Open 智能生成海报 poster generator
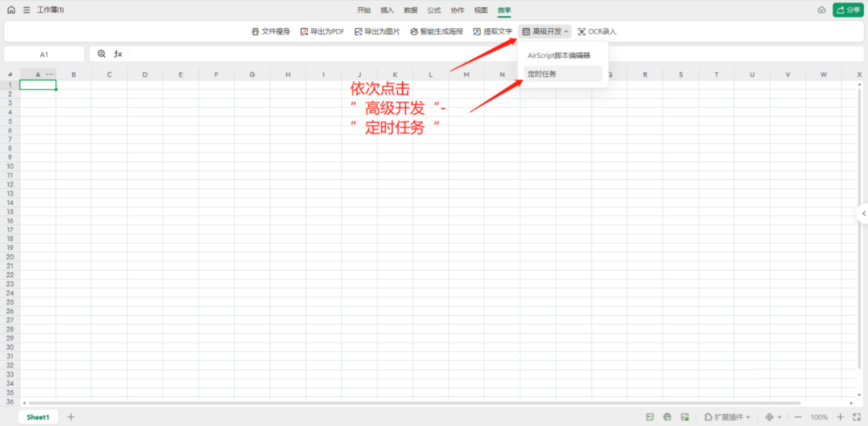 tap(437, 31)
